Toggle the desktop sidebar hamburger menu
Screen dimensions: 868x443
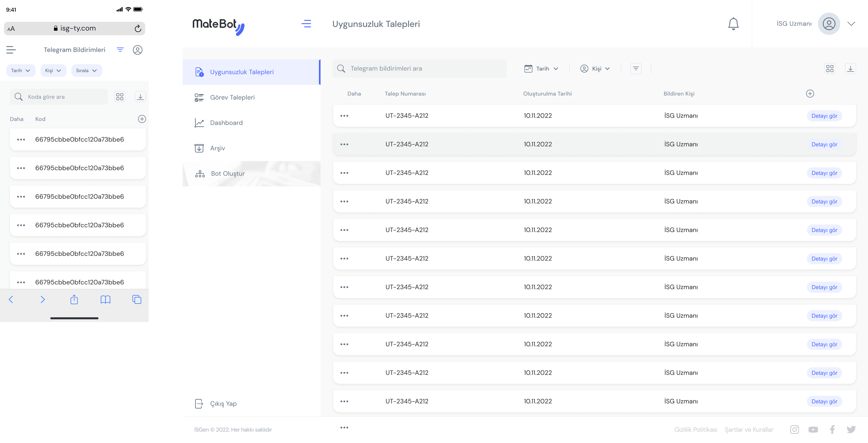pos(306,24)
